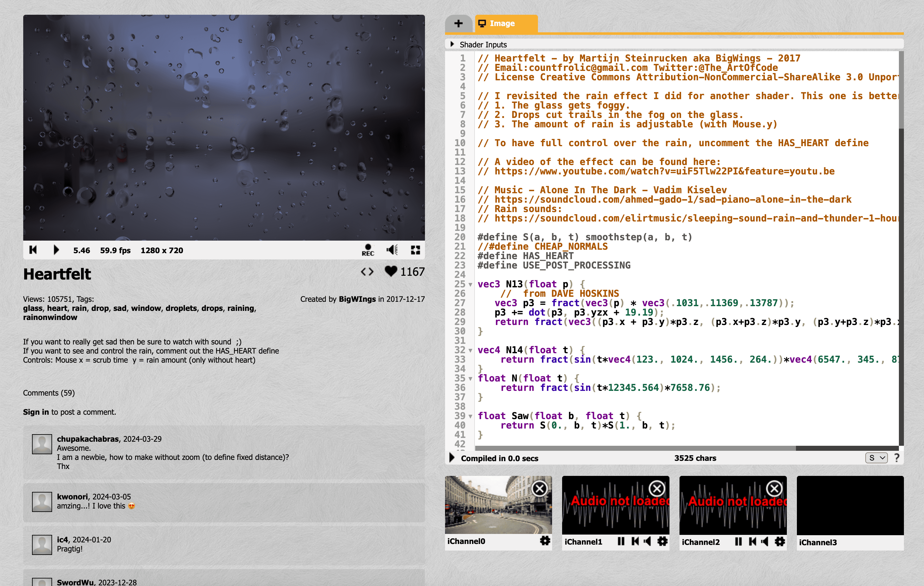Enter fullscreen preview mode

pos(415,250)
